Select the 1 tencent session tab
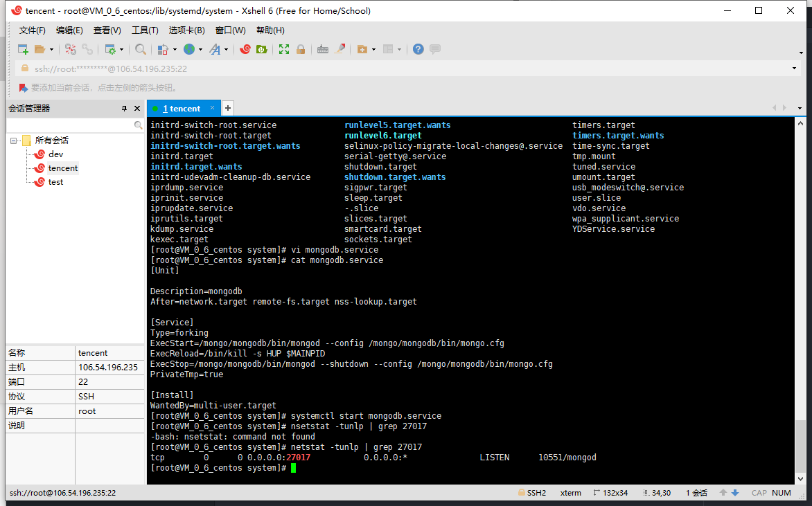 click(182, 108)
